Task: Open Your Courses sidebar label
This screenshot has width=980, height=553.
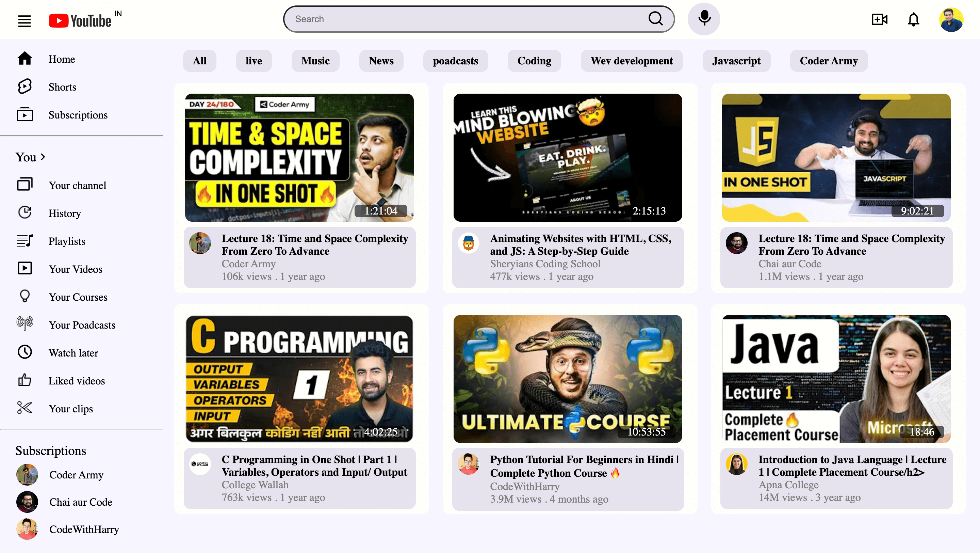Action: (78, 297)
